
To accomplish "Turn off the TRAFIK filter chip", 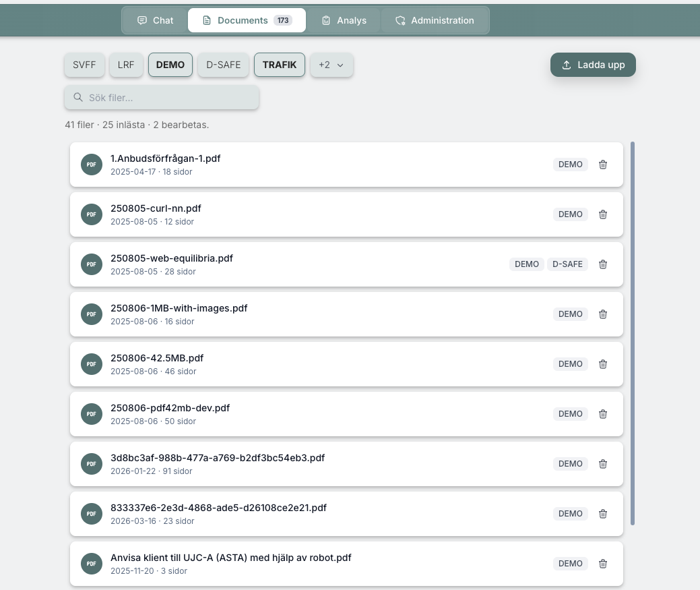I will coord(280,65).
